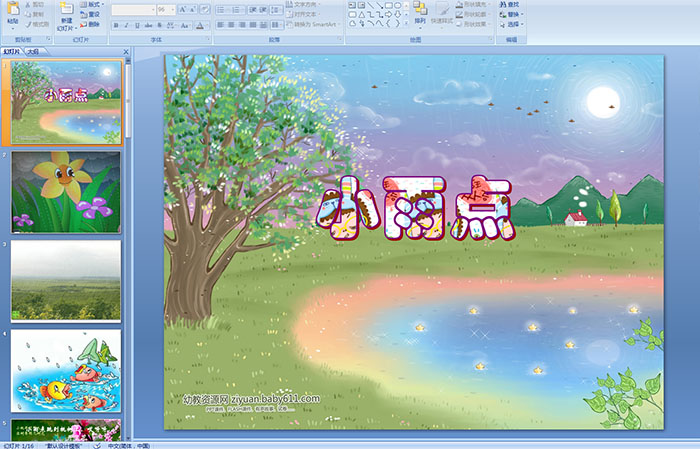Toggle strikethrough formatting
The width and height of the screenshot is (700, 449).
coord(148,25)
